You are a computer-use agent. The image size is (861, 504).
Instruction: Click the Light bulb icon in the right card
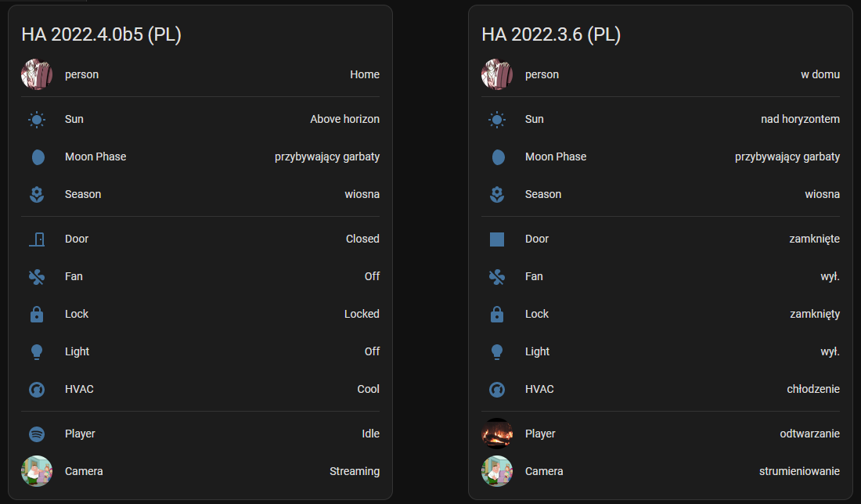click(x=497, y=351)
